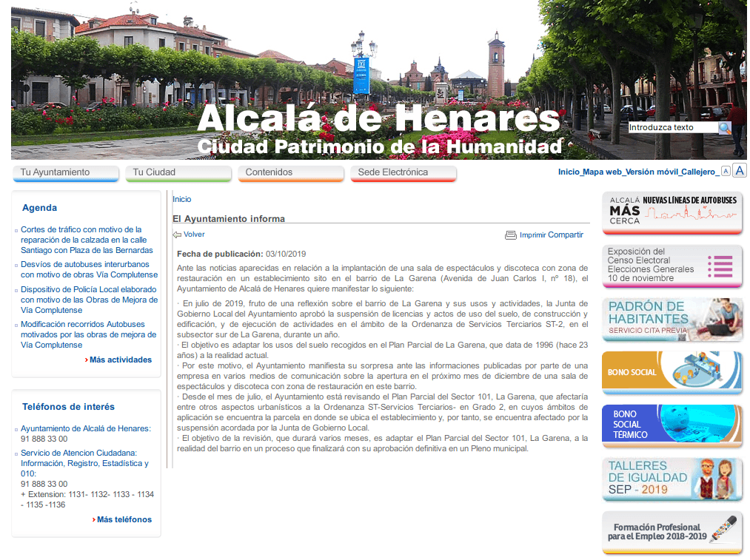Open the Tu Ayuntamiento menu
The height and width of the screenshot is (560, 750).
65,172
